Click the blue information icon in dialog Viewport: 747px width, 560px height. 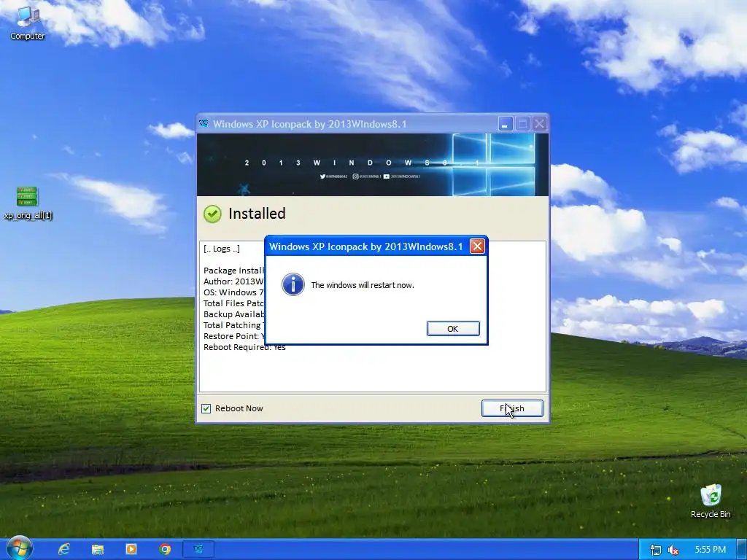(x=293, y=284)
